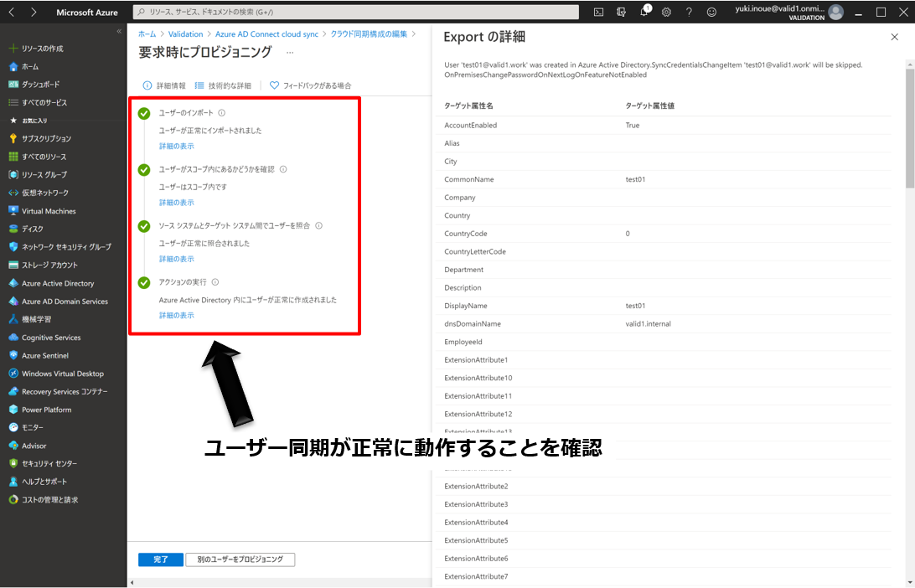The image size is (915, 588).
Task: Open feedback smiley icon
Action: coord(711,12)
